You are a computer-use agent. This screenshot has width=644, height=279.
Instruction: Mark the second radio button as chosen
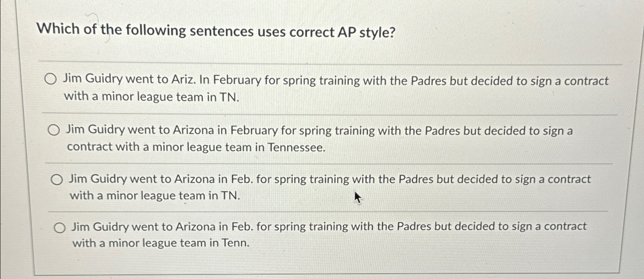pos(55,130)
